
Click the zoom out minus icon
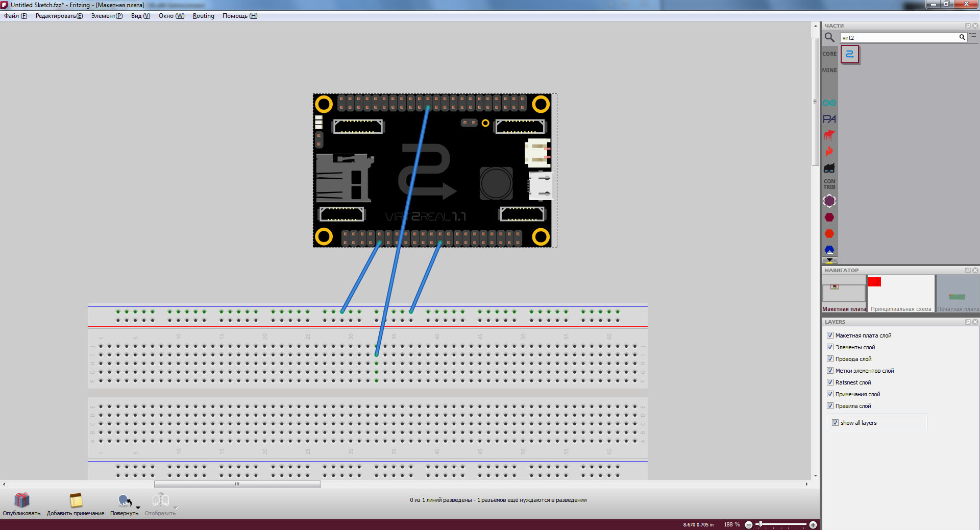click(x=749, y=525)
